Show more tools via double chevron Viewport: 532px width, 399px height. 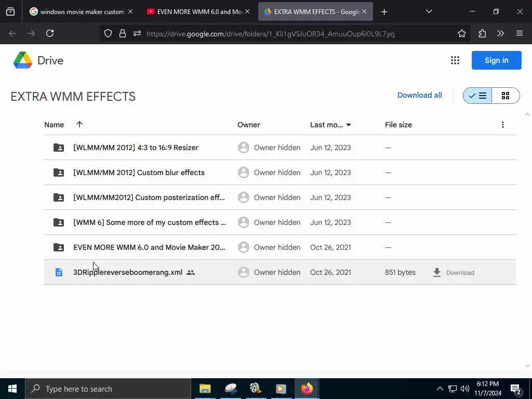click(500, 33)
